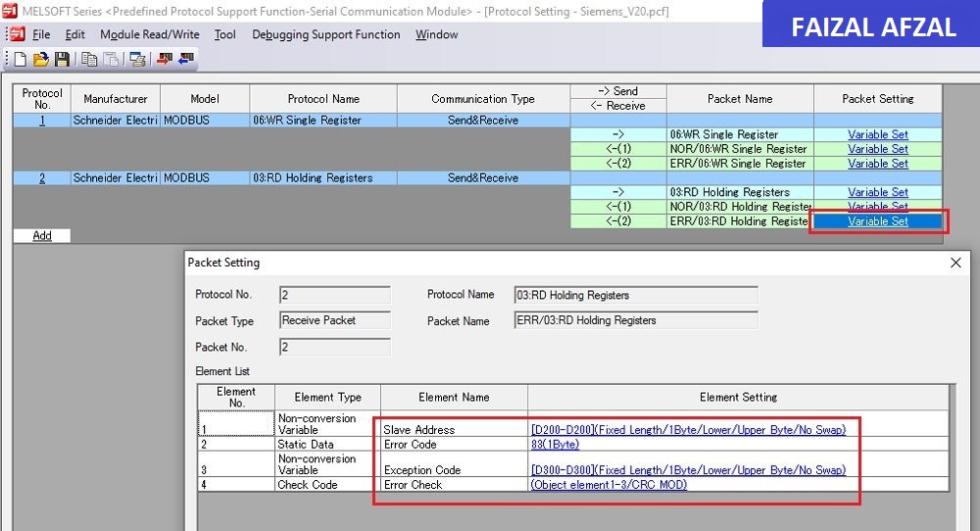This screenshot has height=531, width=980.
Task: Open the Slave Address D200-D200 element setting
Action: 688,430
